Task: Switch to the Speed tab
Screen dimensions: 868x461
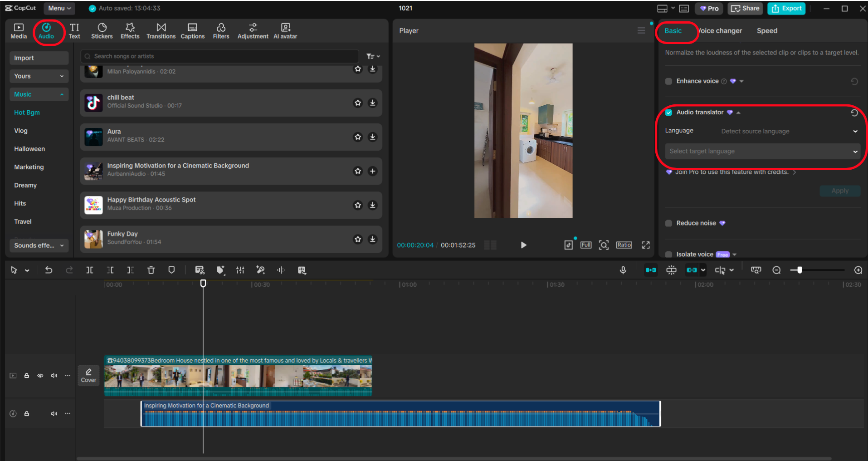Action: coord(766,30)
